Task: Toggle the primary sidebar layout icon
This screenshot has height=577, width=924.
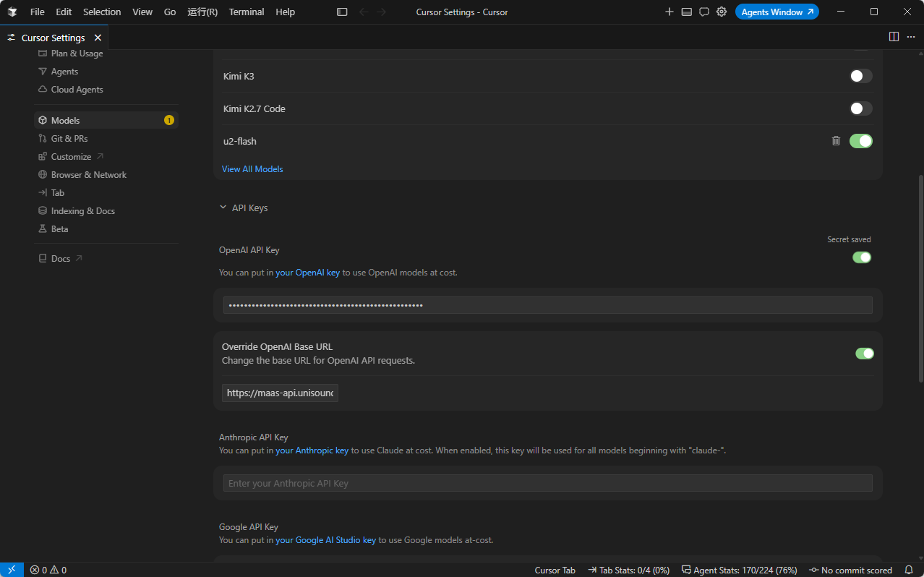Action: pyautogui.click(x=342, y=12)
